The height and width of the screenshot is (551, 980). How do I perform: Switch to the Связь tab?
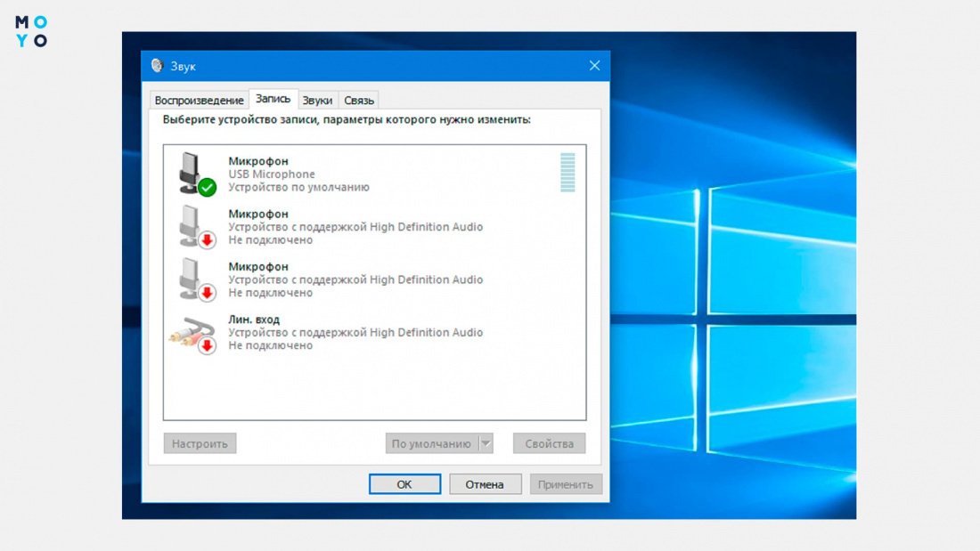[359, 100]
